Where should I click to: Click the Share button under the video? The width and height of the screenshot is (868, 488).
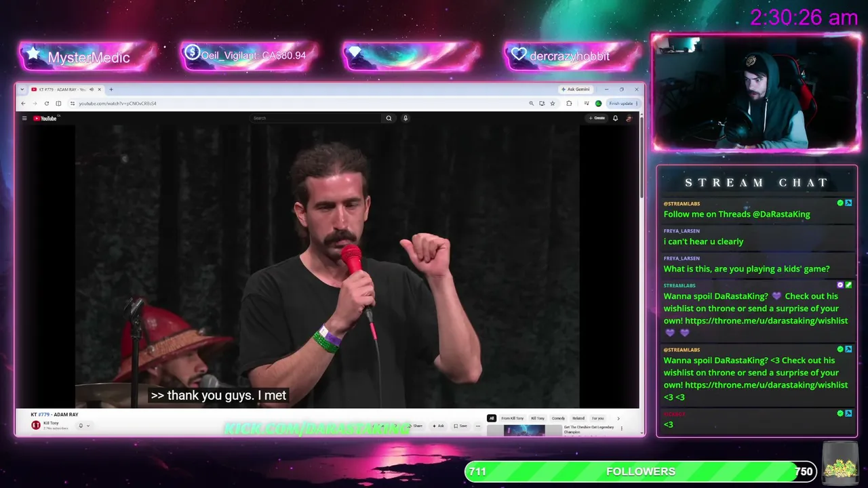point(415,426)
